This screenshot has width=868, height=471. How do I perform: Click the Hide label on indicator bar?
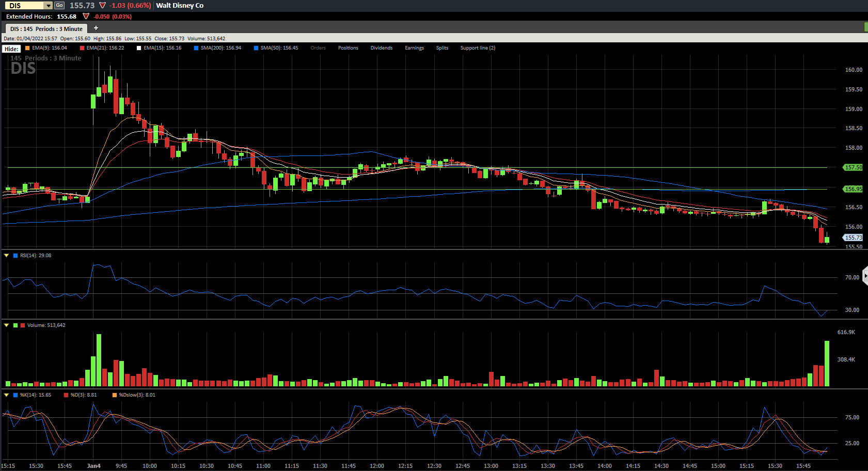[x=11, y=49]
